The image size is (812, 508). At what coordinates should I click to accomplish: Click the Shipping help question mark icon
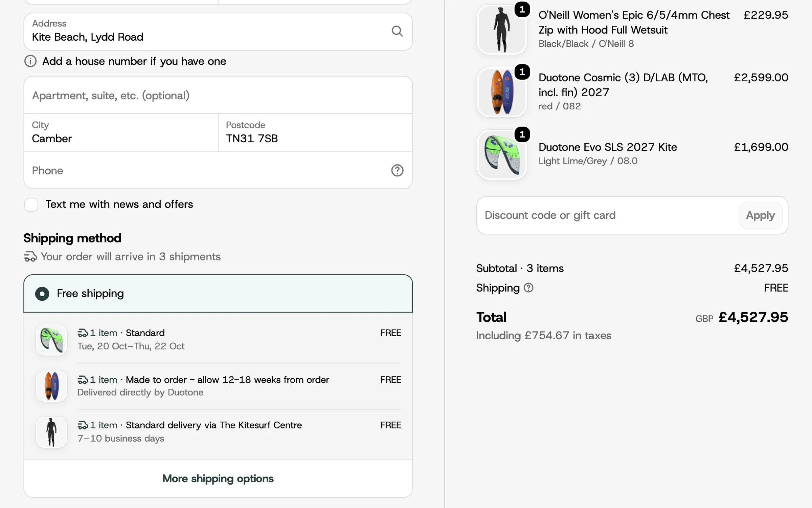coord(528,288)
